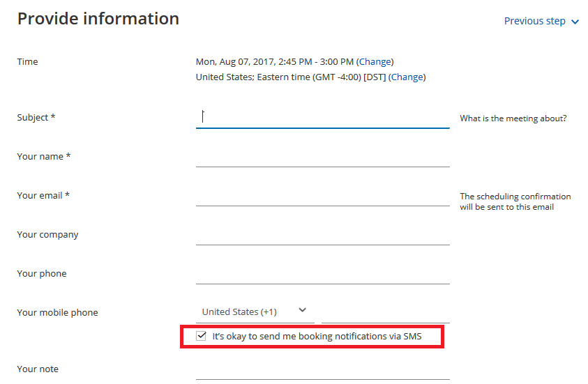Focus the Your note field
This screenshot has width=588, height=384.
(322, 369)
